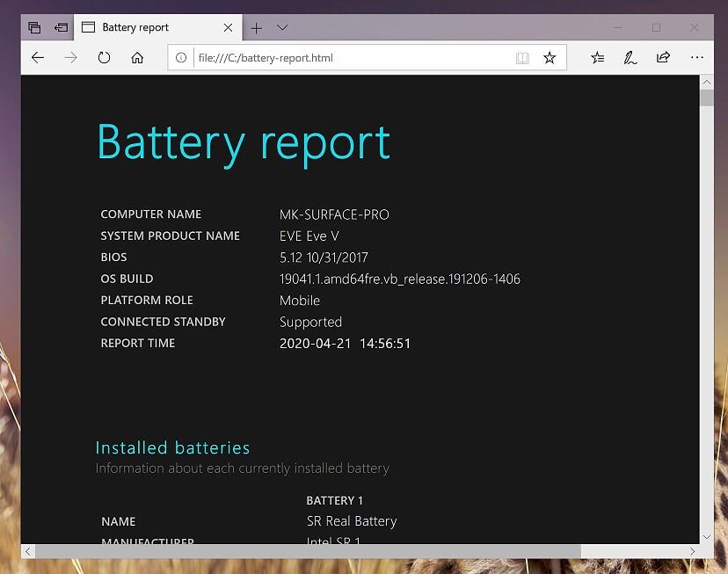Open the Favorites hub list

pyautogui.click(x=598, y=58)
